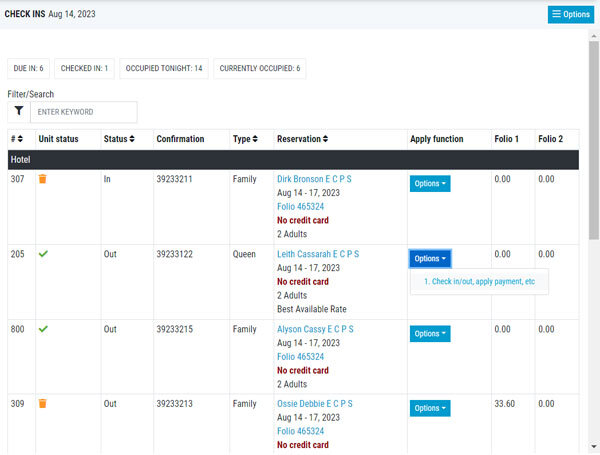Click confirmation number 39233211
This screenshot has height=455, width=600.
point(174,179)
